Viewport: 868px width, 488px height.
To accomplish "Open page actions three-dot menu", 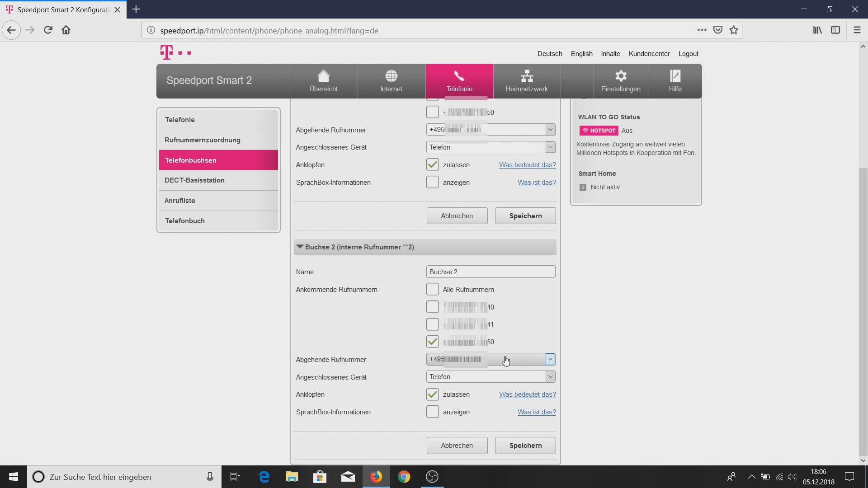I will [x=702, y=30].
